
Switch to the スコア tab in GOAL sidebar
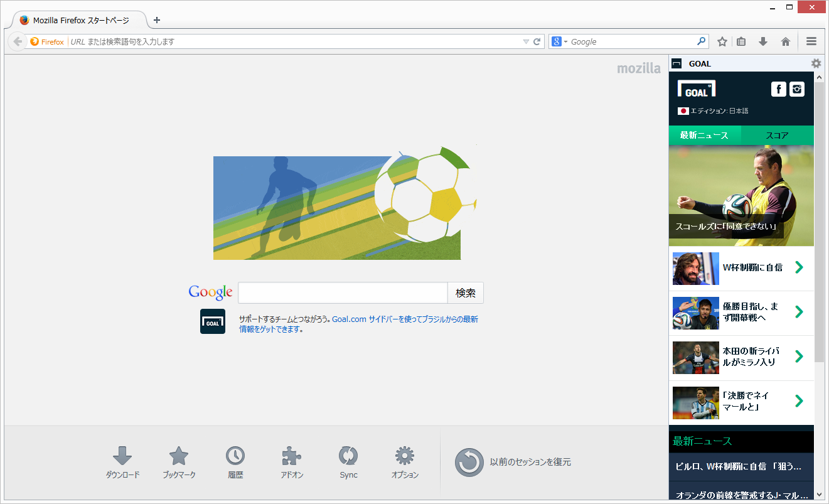778,135
